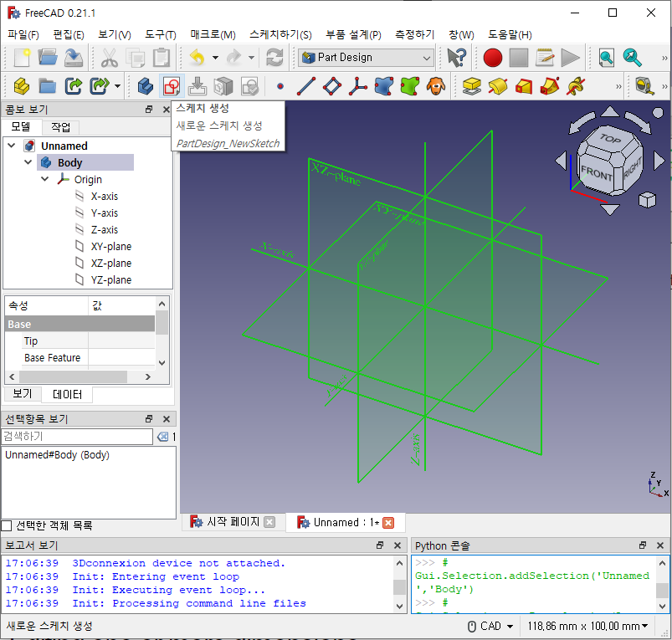The height and width of the screenshot is (640, 672).
Task: Create a datum point
Action: [280, 86]
